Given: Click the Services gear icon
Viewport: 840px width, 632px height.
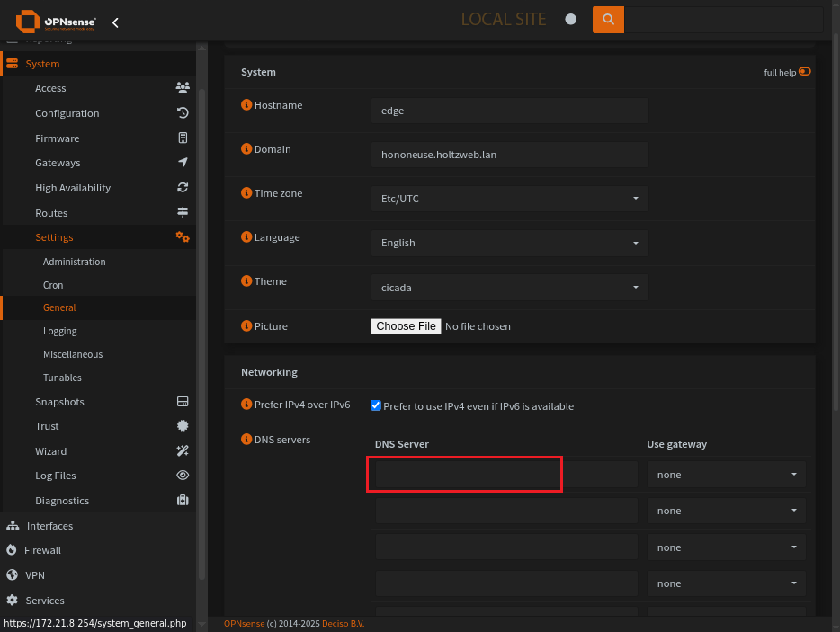Looking at the screenshot, I should pyautogui.click(x=13, y=601).
